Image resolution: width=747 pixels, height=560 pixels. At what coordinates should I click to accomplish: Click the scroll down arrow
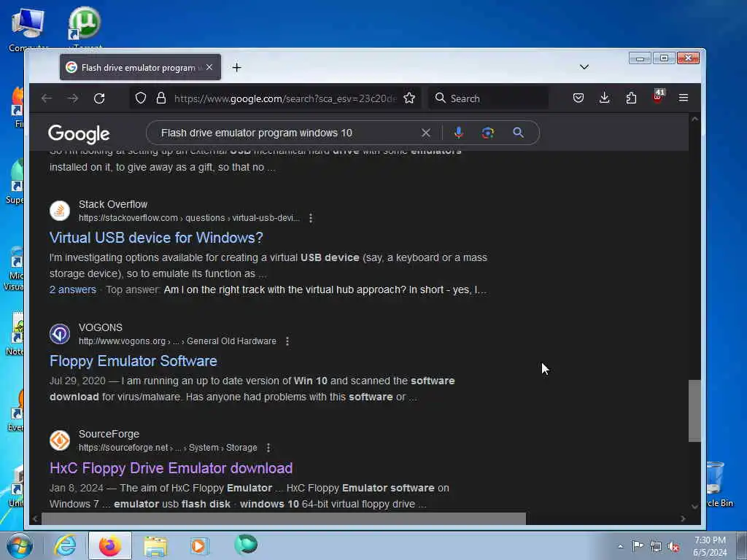[x=694, y=507]
